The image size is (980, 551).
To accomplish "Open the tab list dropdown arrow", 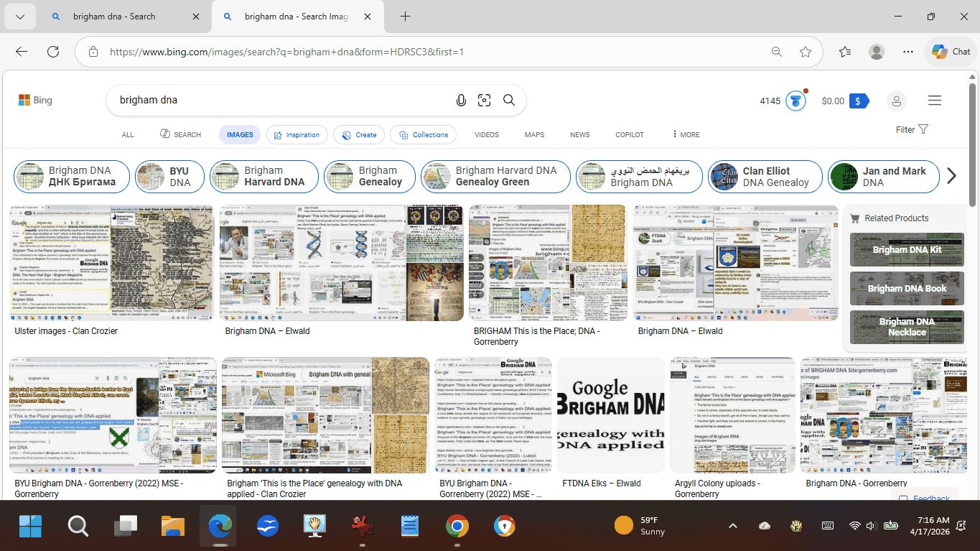I will [20, 17].
